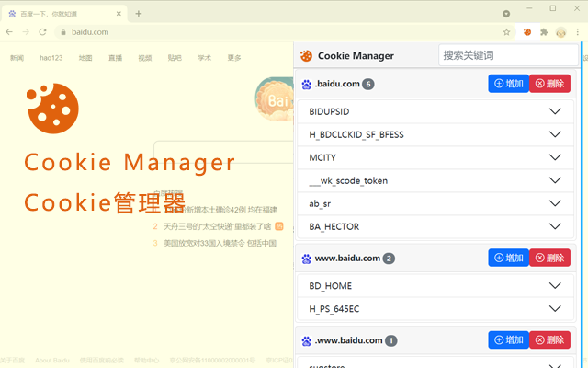Delete the .www.baidu.com cookies with 删除
The height and width of the screenshot is (368, 588).
click(x=549, y=339)
